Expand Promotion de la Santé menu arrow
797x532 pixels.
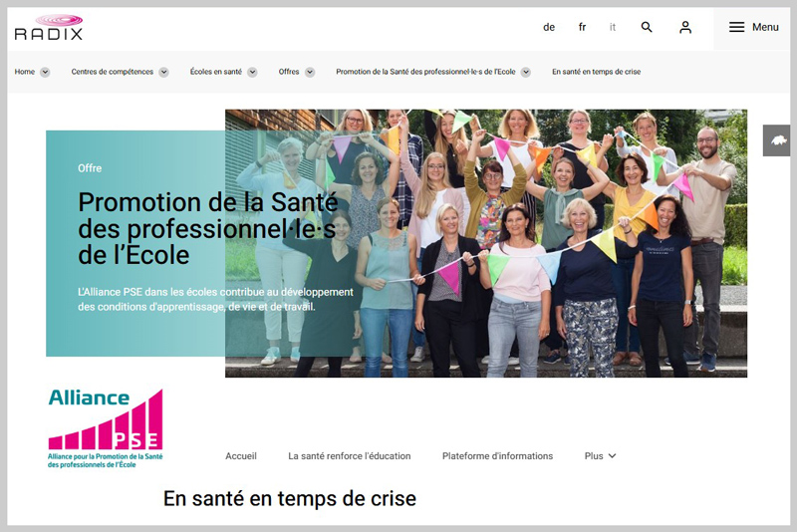tap(526, 72)
